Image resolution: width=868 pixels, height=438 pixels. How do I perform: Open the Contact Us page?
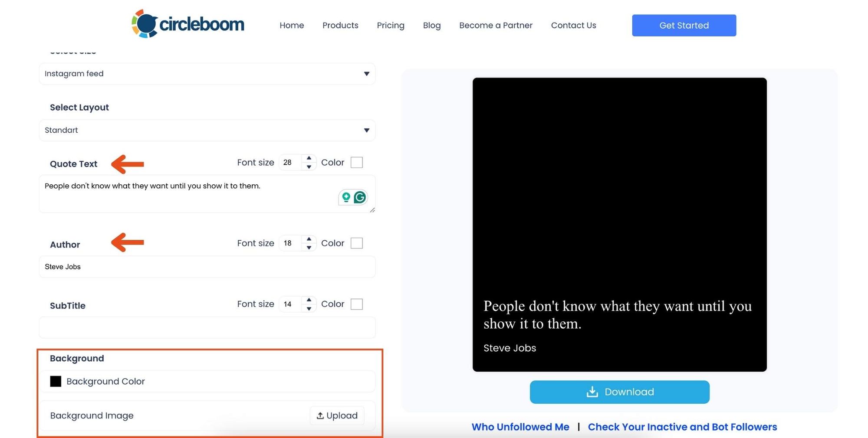coord(573,25)
